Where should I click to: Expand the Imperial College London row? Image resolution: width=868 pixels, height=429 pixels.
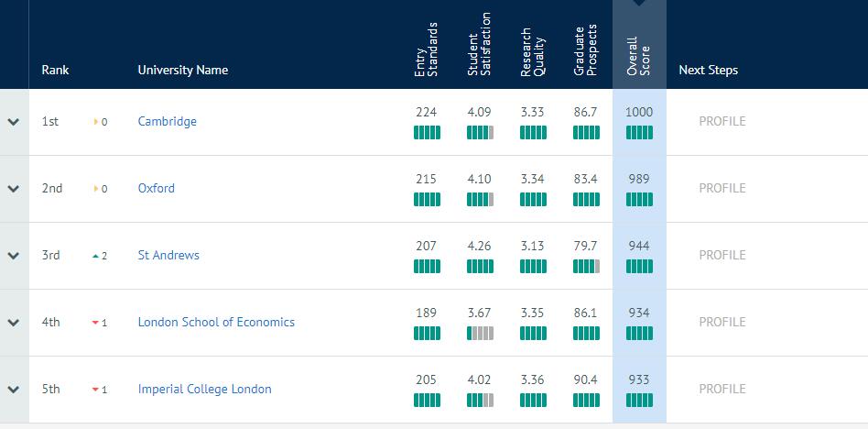click(x=13, y=390)
